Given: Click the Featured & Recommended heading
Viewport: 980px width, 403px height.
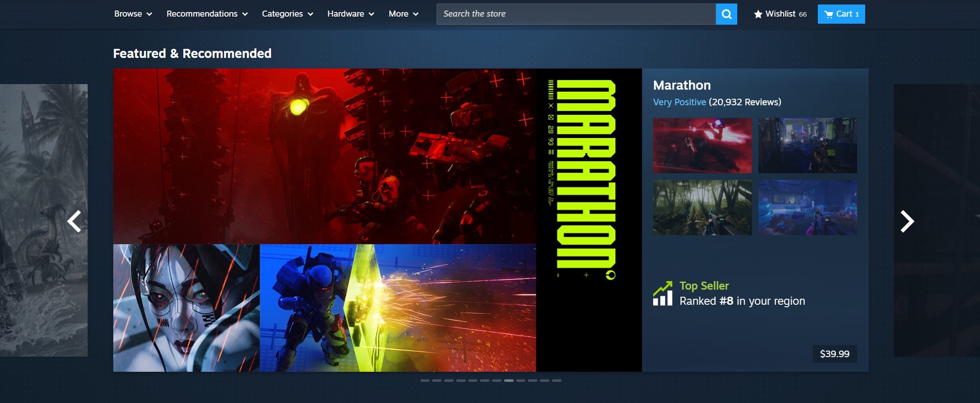Looking at the screenshot, I should click(x=192, y=53).
